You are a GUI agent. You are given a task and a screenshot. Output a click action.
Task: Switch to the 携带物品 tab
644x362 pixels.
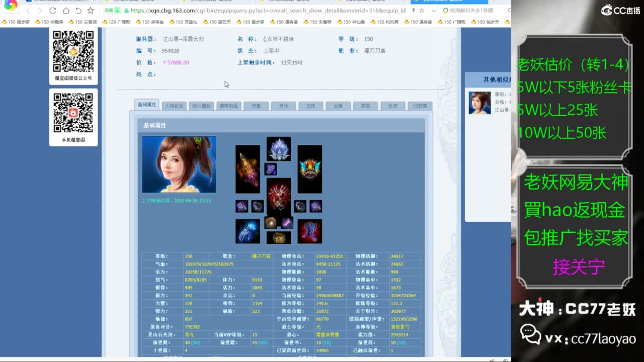point(229,106)
